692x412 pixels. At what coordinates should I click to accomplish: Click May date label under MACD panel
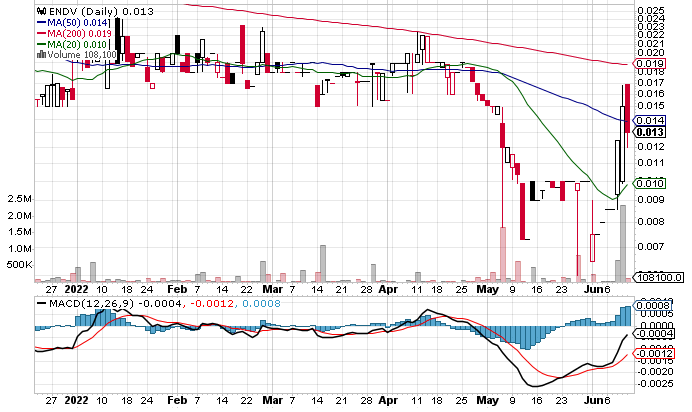tap(488, 400)
